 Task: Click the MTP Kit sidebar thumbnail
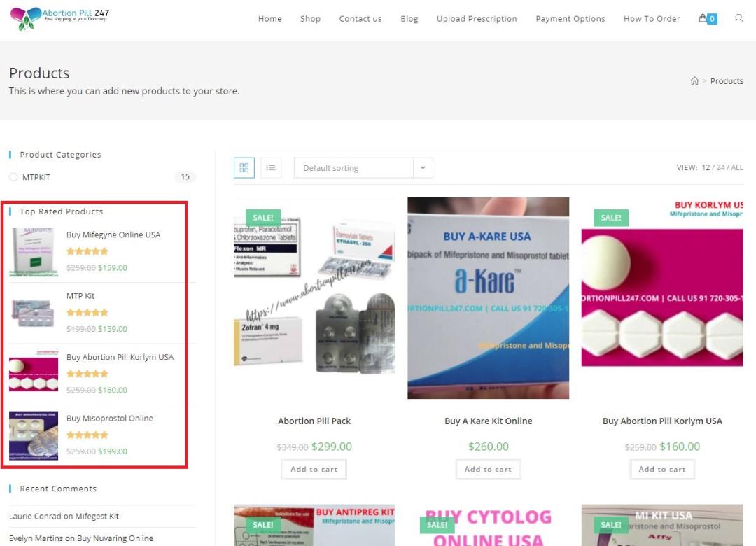[x=34, y=313]
